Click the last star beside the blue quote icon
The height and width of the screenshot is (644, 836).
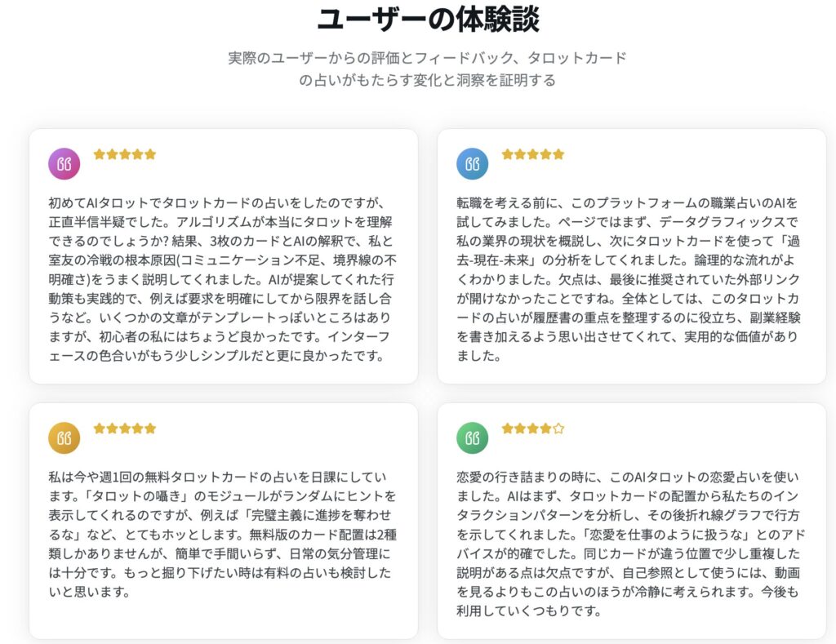pyautogui.click(x=558, y=154)
